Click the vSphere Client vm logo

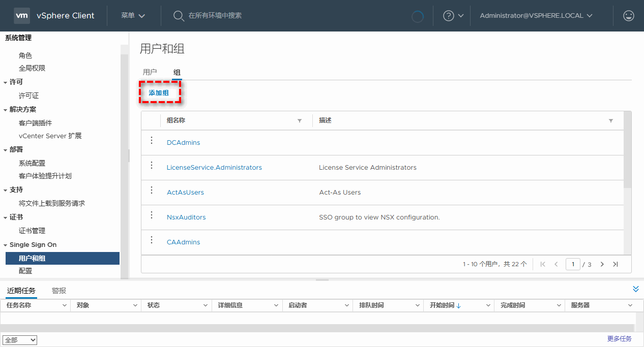pos(21,16)
